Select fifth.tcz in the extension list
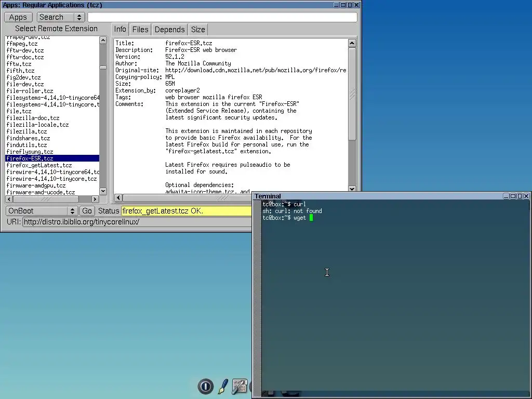Image resolution: width=532 pixels, height=399 pixels. [52, 71]
